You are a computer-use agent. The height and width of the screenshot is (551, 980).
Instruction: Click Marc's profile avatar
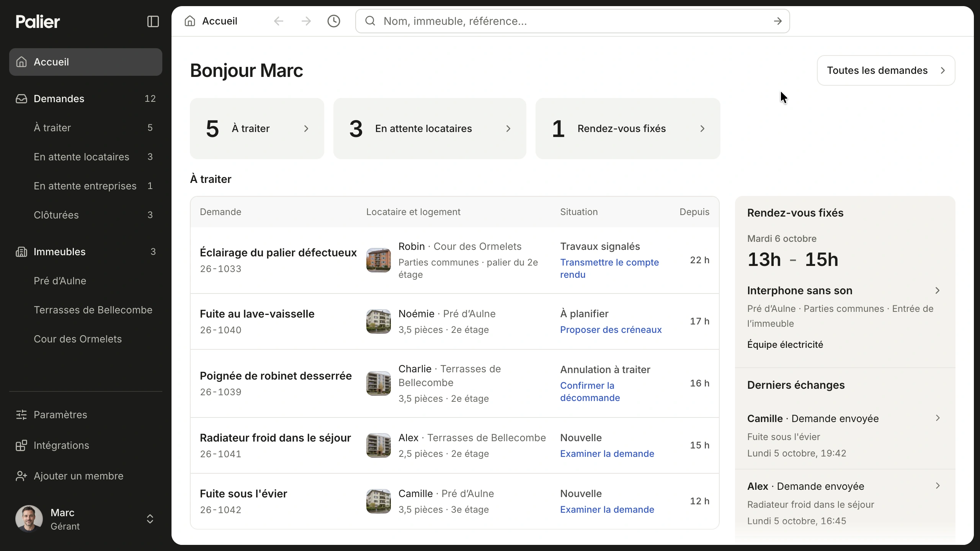29,519
